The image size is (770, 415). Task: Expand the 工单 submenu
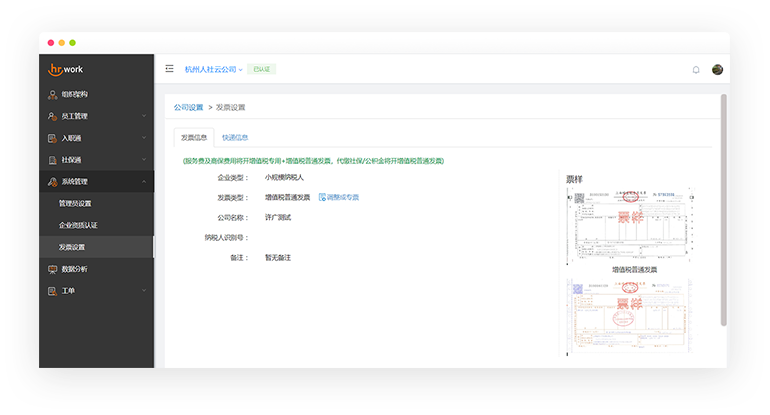coord(144,291)
